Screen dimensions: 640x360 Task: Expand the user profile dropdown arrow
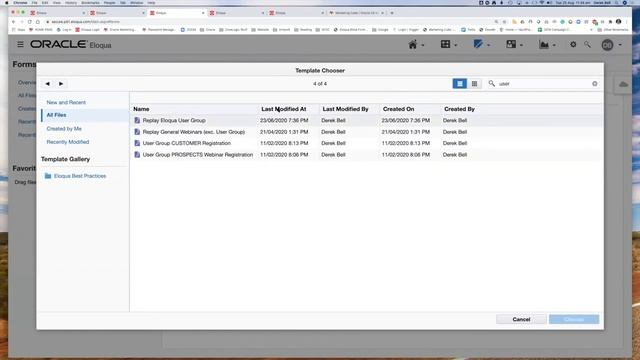coord(620,45)
